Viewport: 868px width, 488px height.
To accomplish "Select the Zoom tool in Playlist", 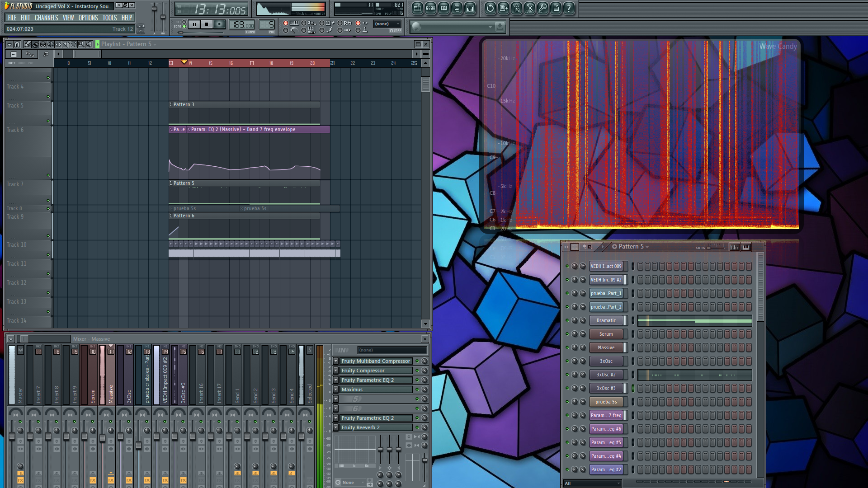I will pyautogui.click(x=81, y=44).
